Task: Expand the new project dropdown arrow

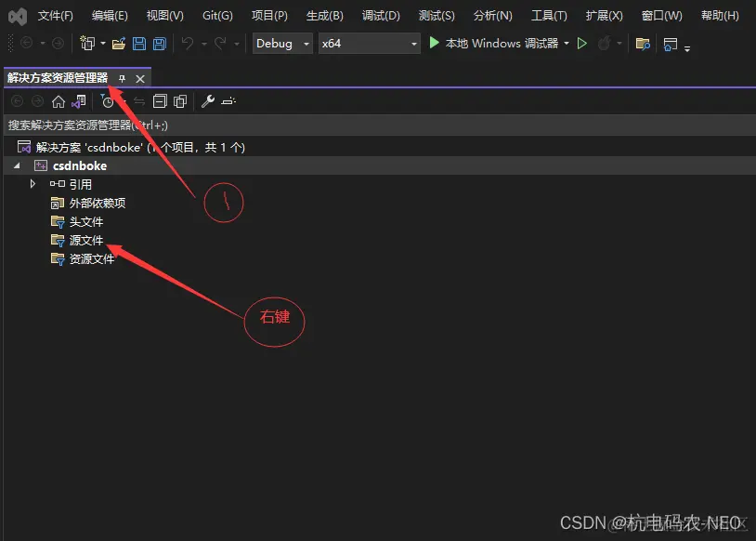Action: (x=103, y=44)
